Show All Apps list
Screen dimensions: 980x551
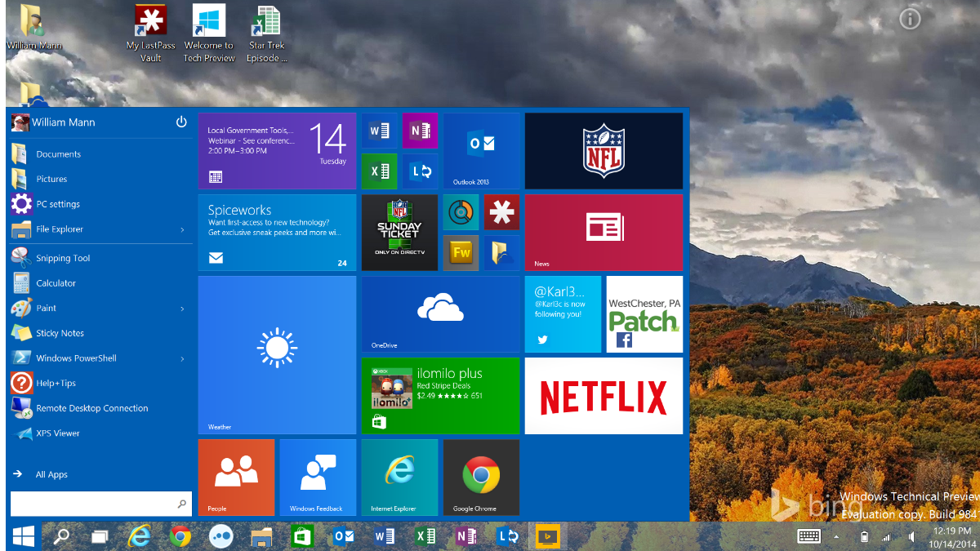pyautogui.click(x=41, y=474)
